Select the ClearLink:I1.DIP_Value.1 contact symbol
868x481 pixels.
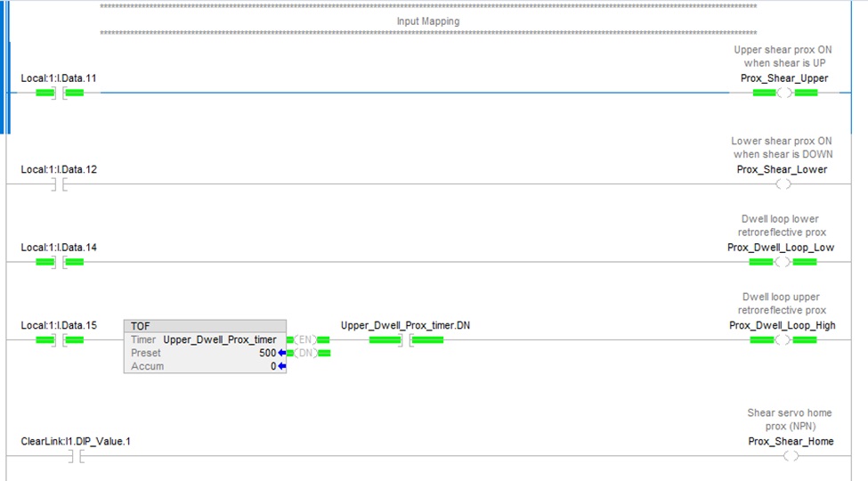(x=75, y=456)
